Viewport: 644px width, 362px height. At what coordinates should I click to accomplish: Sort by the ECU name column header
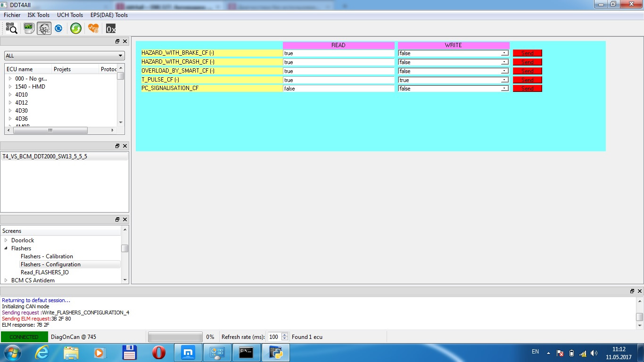28,69
